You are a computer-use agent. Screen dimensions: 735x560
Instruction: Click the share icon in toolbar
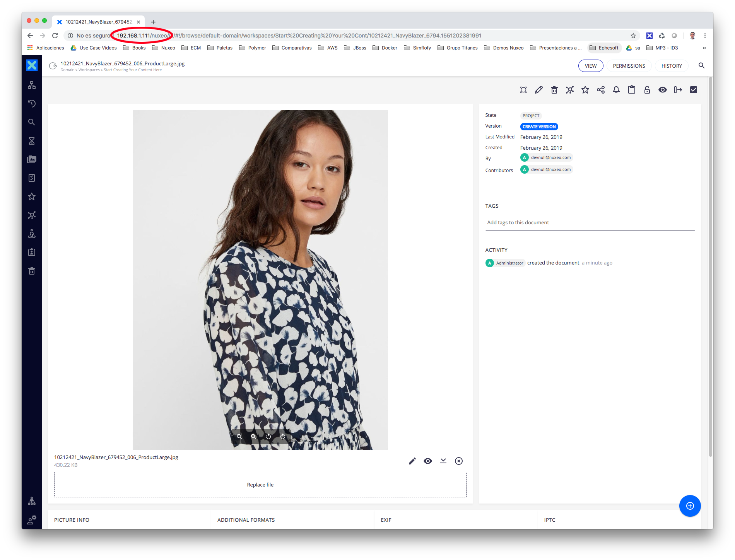(600, 90)
